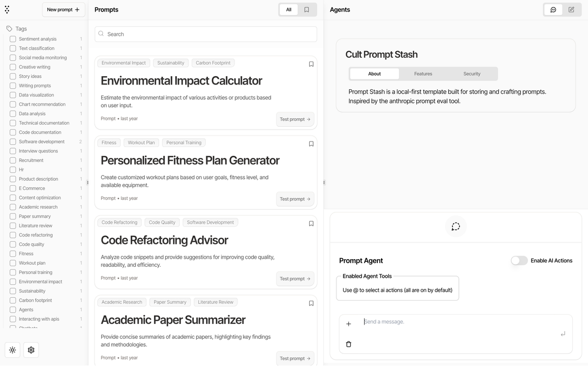588x367 pixels.
Task: Create a New prompt
Action: click(63, 10)
